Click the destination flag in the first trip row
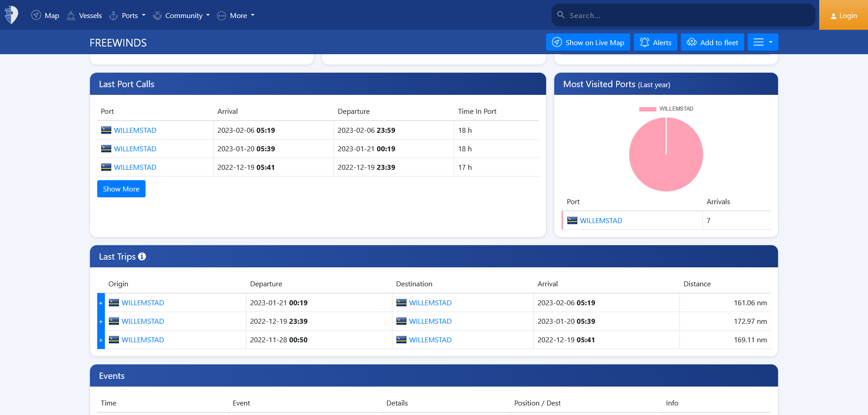 pyautogui.click(x=401, y=303)
